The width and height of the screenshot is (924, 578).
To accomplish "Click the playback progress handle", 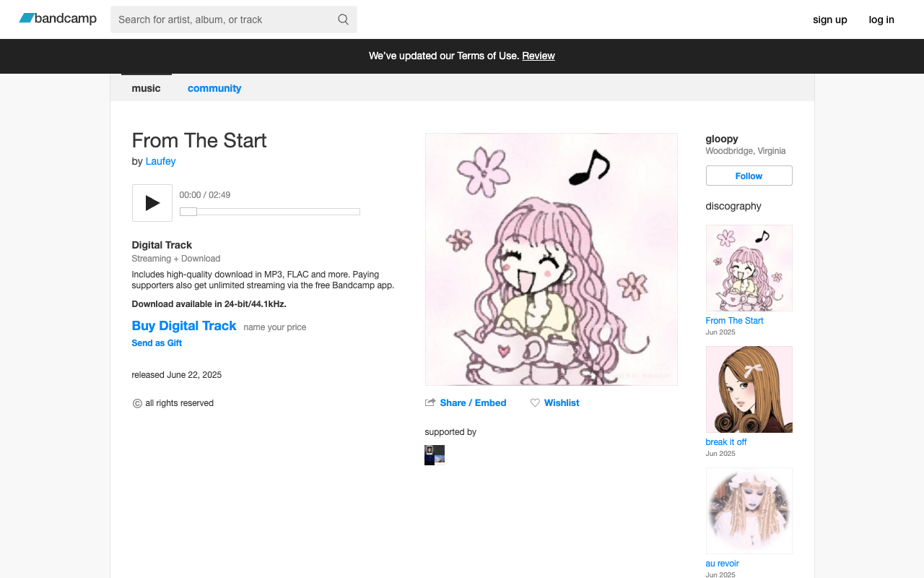I will [x=188, y=212].
